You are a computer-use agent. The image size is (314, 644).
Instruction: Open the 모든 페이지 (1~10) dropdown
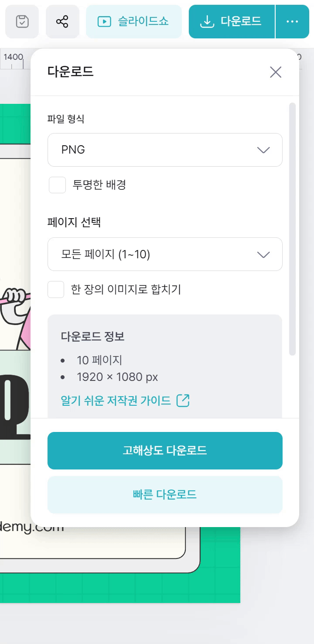point(165,254)
